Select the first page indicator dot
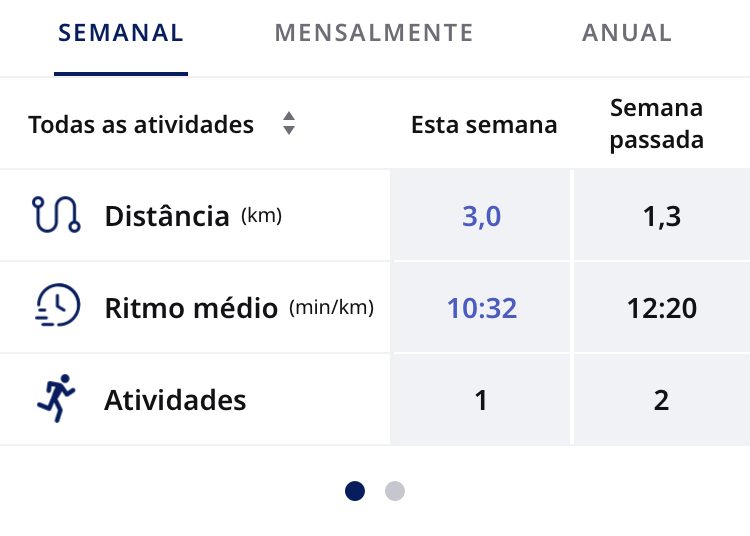 (x=355, y=491)
